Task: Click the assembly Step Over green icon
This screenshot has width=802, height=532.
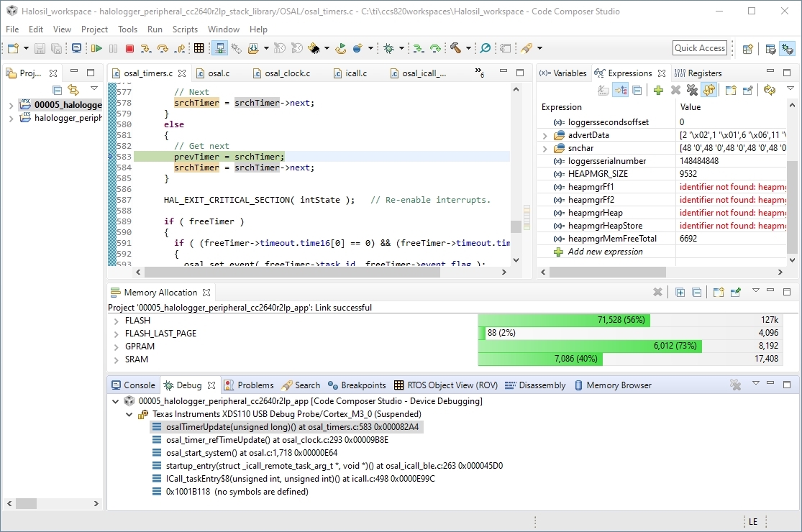Action: coord(435,49)
